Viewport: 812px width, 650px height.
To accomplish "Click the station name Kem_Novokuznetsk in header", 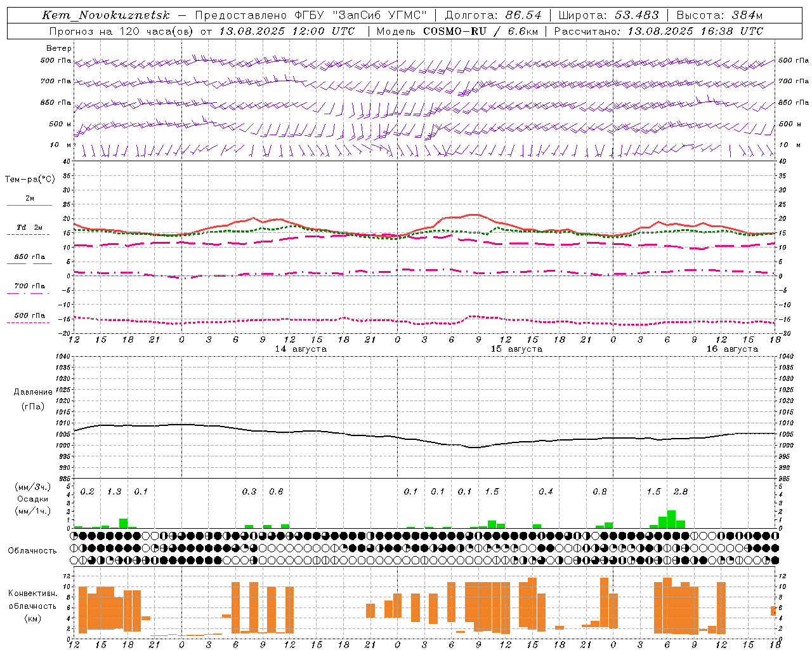I will click(x=106, y=15).
